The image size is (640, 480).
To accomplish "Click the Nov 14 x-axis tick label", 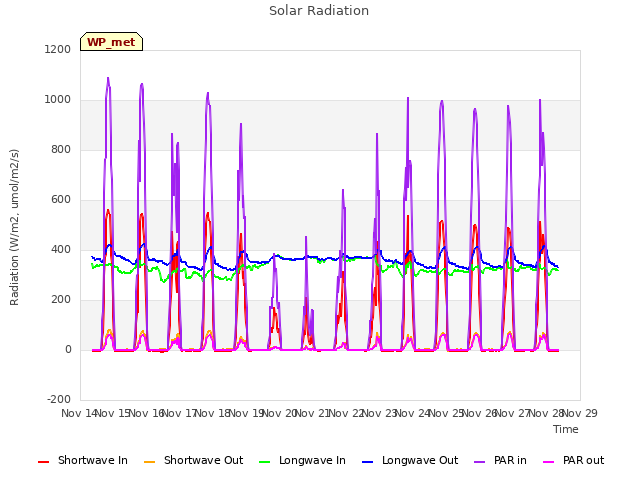I will coord(79,413).
